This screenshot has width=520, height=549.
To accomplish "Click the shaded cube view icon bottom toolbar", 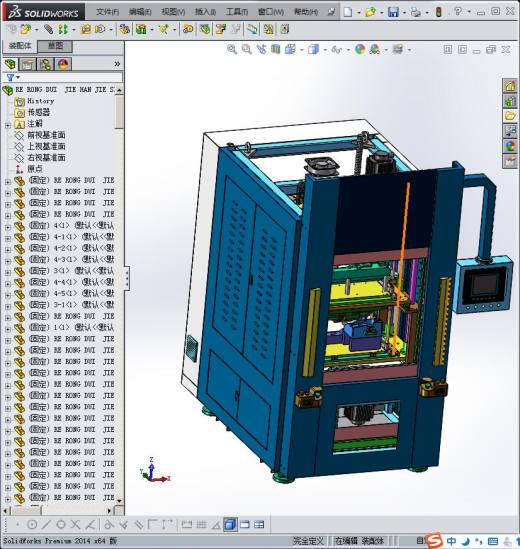I will [230, 524].
